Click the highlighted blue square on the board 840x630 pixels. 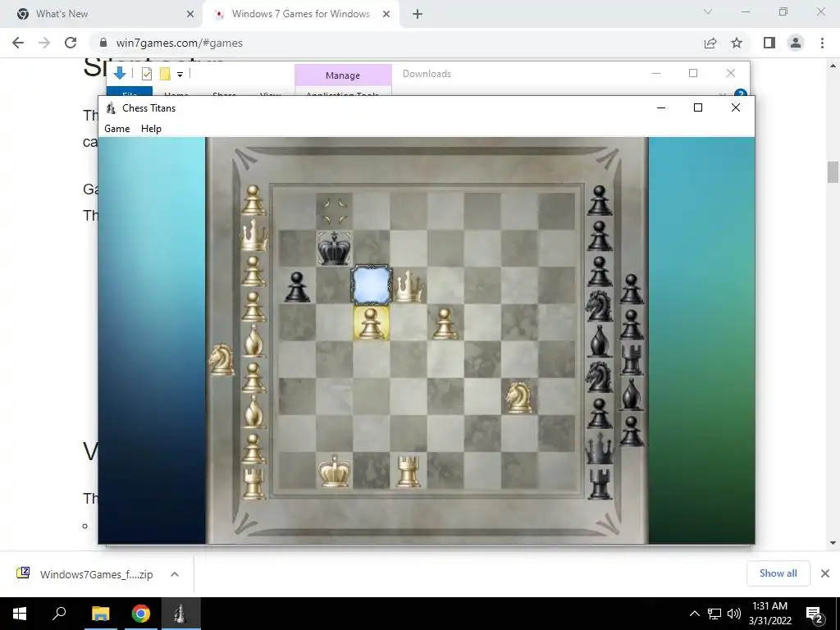pyautogui.click(x=372, y=285)
